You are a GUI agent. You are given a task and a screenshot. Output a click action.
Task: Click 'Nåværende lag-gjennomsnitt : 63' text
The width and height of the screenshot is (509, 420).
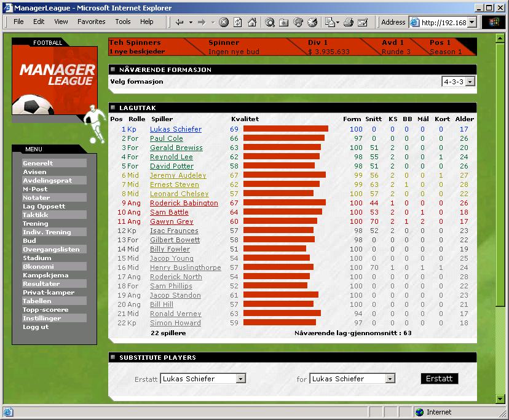tap(353, 333)
